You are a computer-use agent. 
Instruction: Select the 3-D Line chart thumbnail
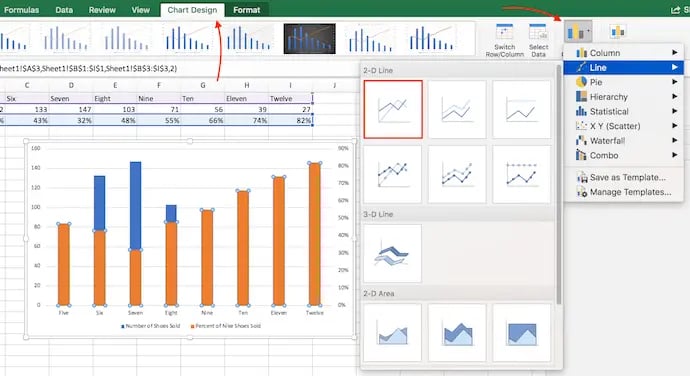click(392, 253)
